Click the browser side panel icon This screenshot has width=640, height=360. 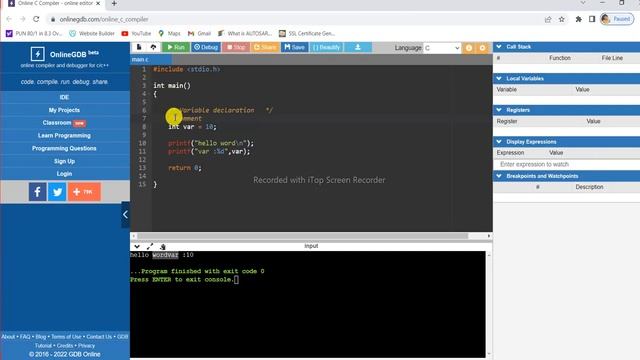[592, 19]
